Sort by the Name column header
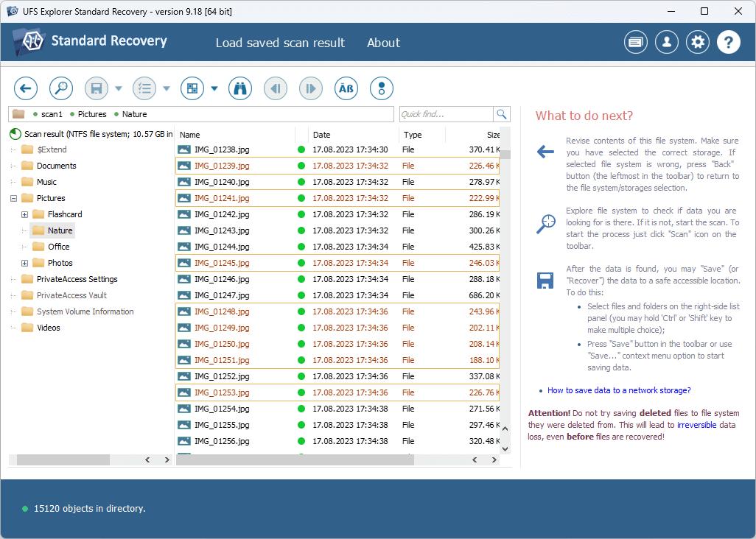756x539 pixels. point(235,135)
